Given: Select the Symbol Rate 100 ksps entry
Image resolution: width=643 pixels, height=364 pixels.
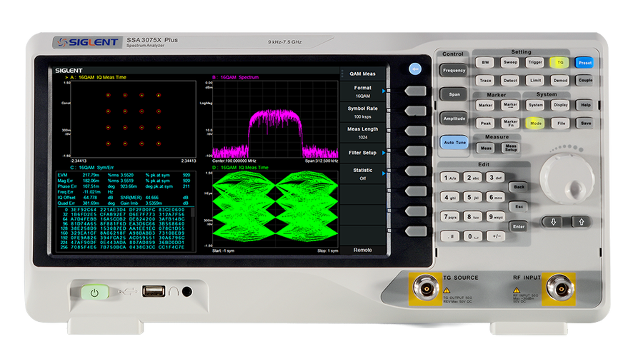Looking at the screenshot, I should point(362,112).
